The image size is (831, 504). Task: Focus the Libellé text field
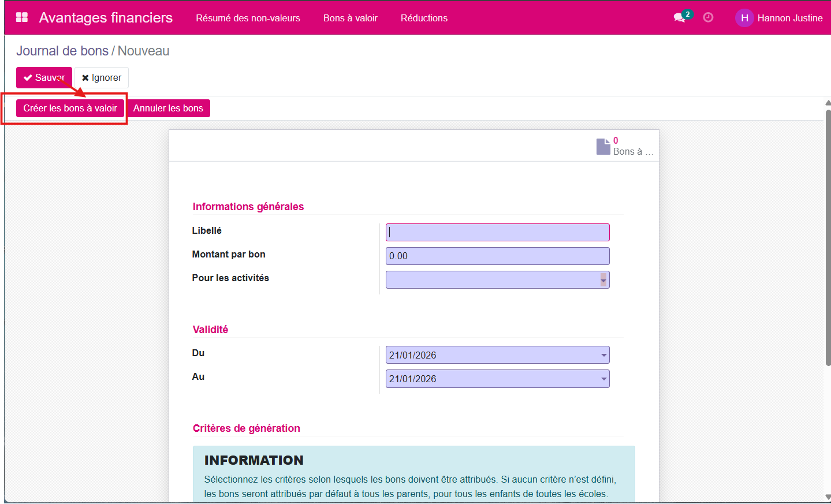[497, 232]
